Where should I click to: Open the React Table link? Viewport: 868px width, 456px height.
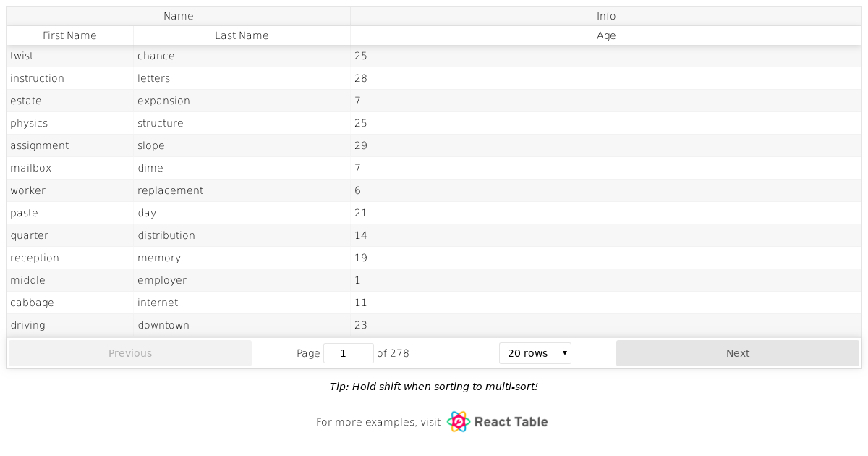click(x=511, y=422)
